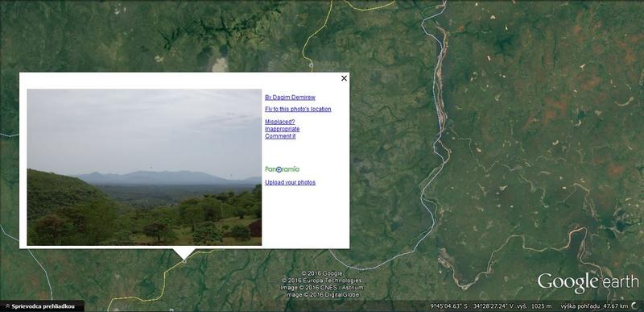Open the landscape photo in the popup
The height and width of the screenshot is (312, 644).
point(144,168)
